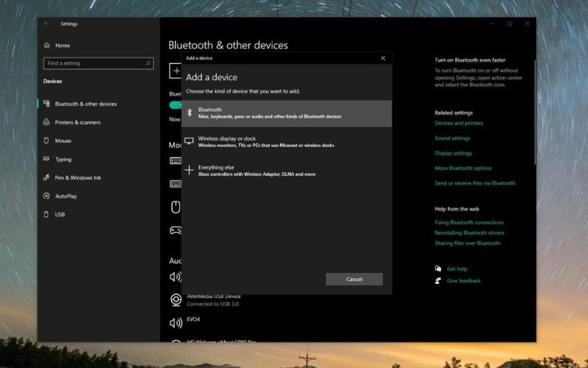Open Send or receive files via Bluetooth

(475, 183)
